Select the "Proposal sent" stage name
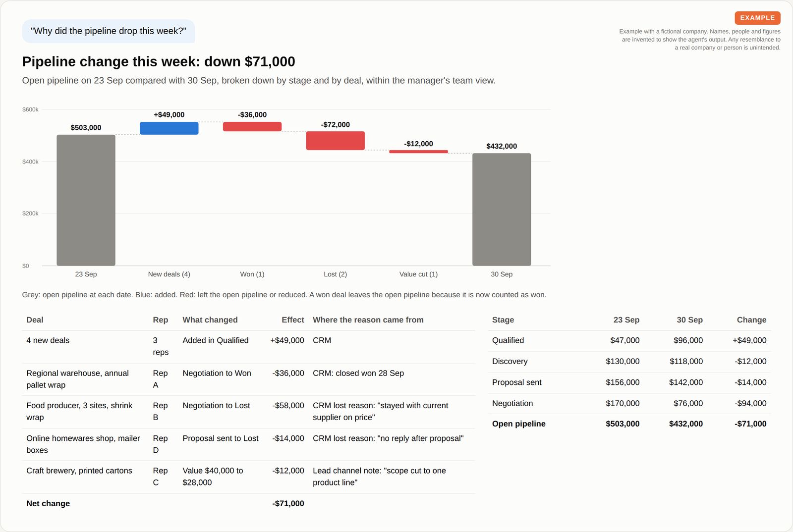The height and width of the screenshot is (532, 793). [516, 382]
